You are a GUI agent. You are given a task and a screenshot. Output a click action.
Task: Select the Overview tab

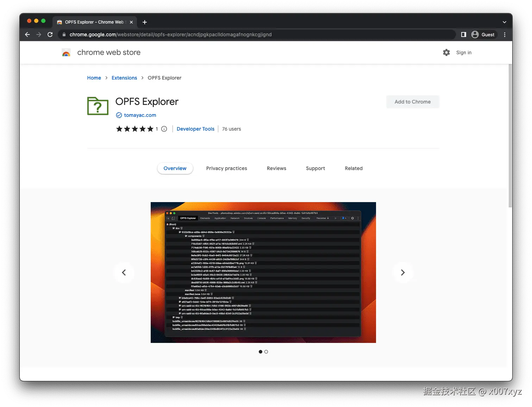click(x=175, y=168)
